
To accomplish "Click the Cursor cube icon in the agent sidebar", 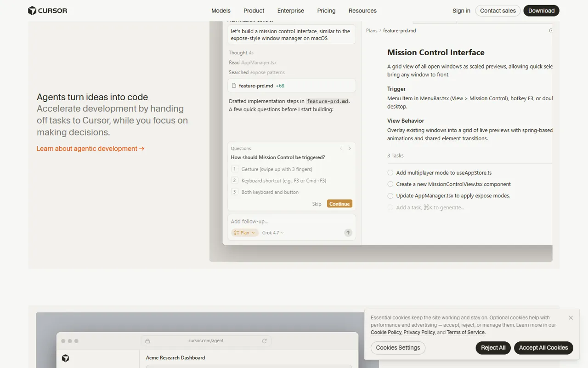I will pos(66,358).
